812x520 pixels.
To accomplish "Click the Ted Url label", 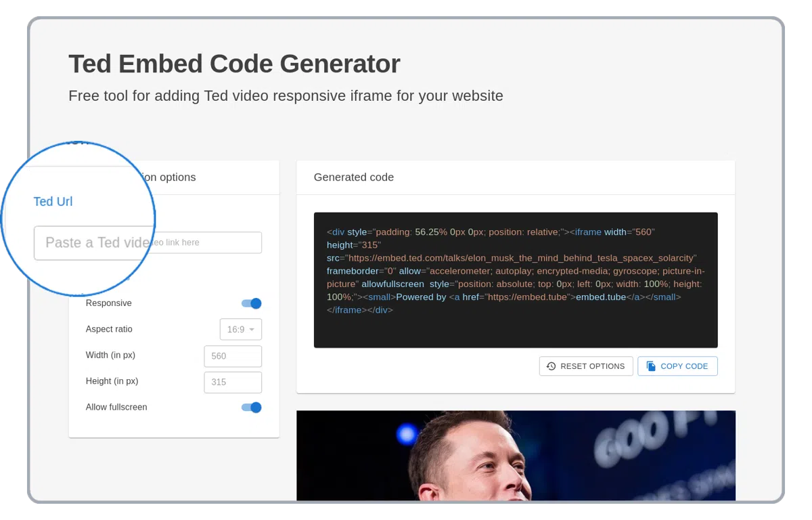I will point(53,202).
